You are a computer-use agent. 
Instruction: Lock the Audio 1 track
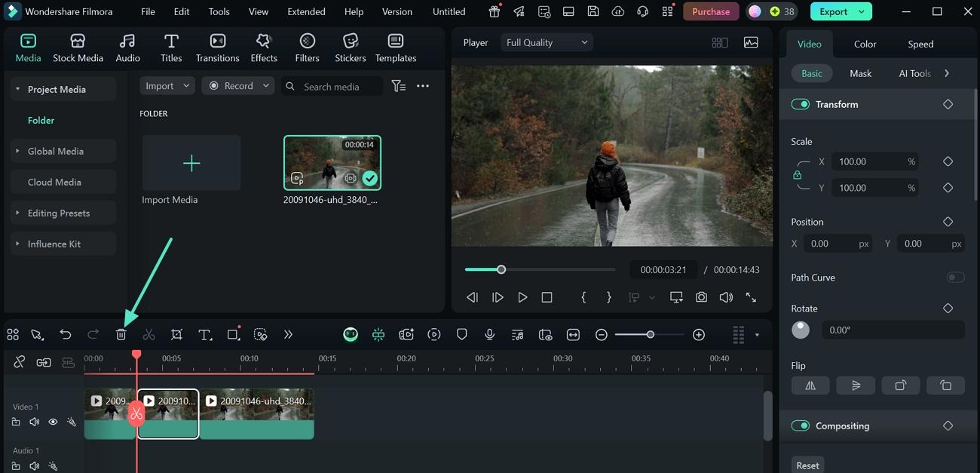(16, 466)
